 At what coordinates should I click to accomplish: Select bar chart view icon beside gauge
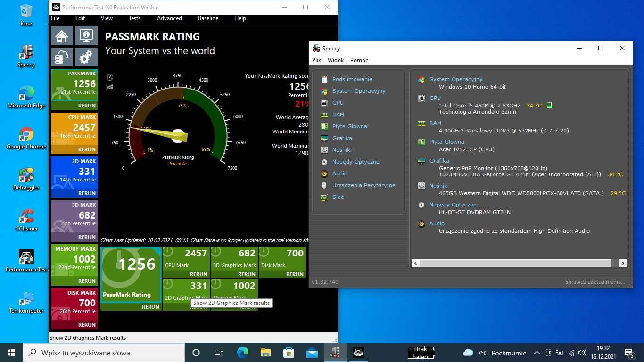click(110, 87)
